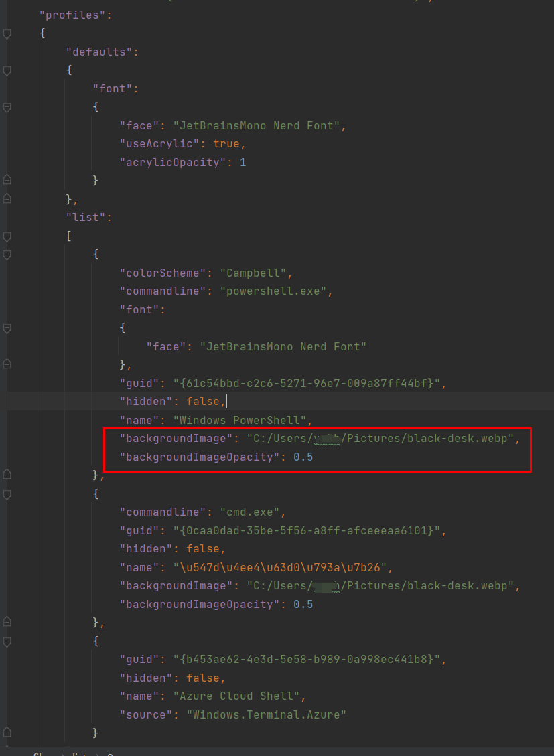Collapse the "list" array fold marker
554x756 pixels.
[x=7, y=236]
